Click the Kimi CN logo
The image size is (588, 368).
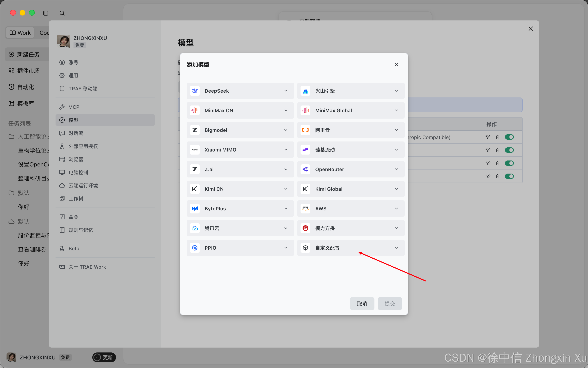pyautogui.click(x=195, y=189)
